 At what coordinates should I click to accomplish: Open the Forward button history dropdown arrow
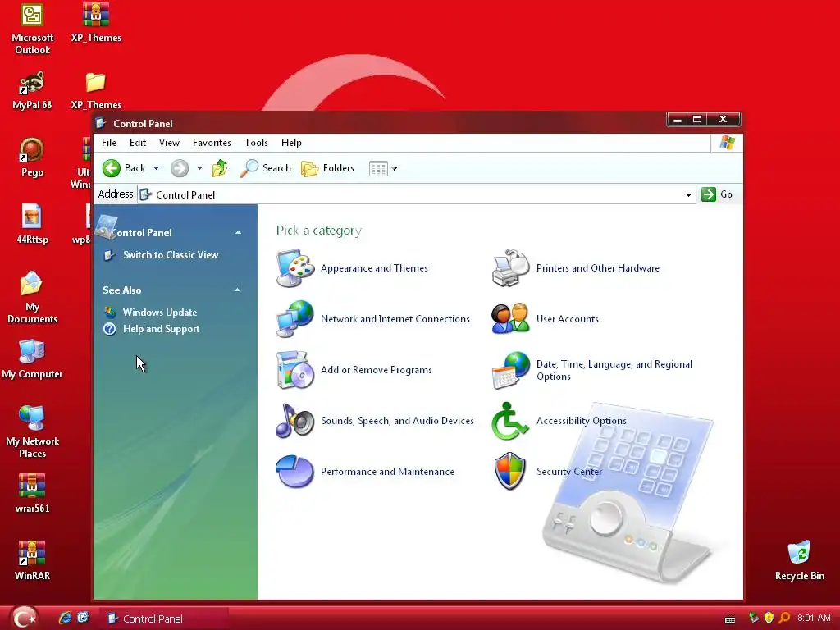tap(199, 168)
